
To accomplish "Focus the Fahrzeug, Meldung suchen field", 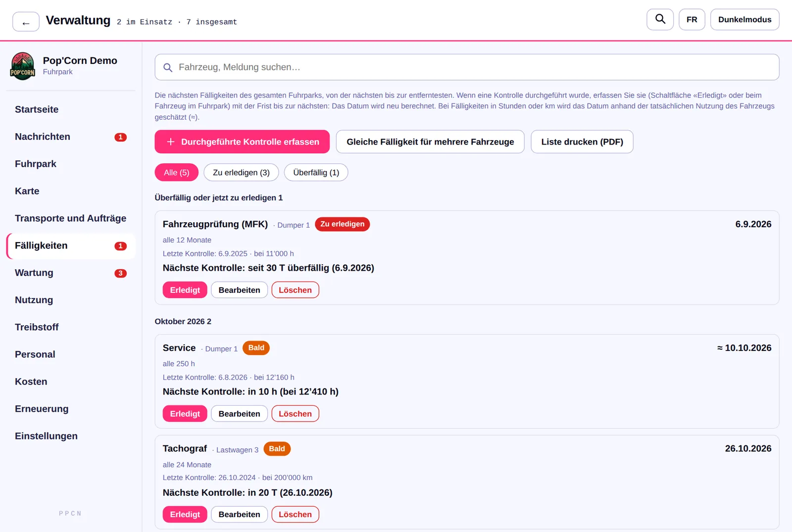I will [467, 67].
